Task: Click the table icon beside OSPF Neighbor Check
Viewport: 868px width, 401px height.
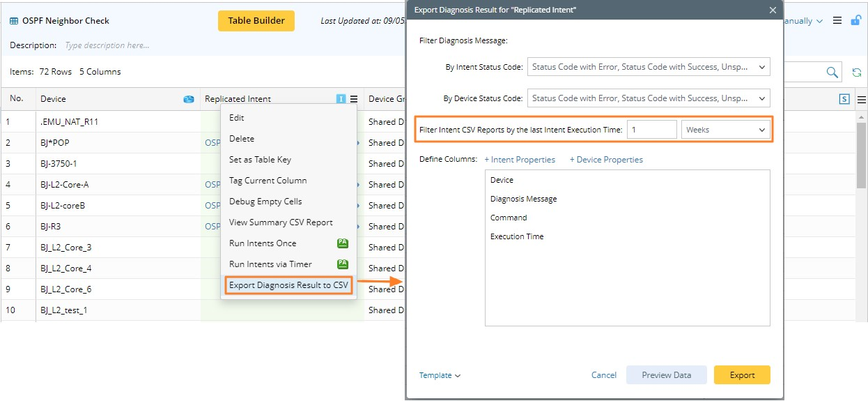Action: pos(14,21)
